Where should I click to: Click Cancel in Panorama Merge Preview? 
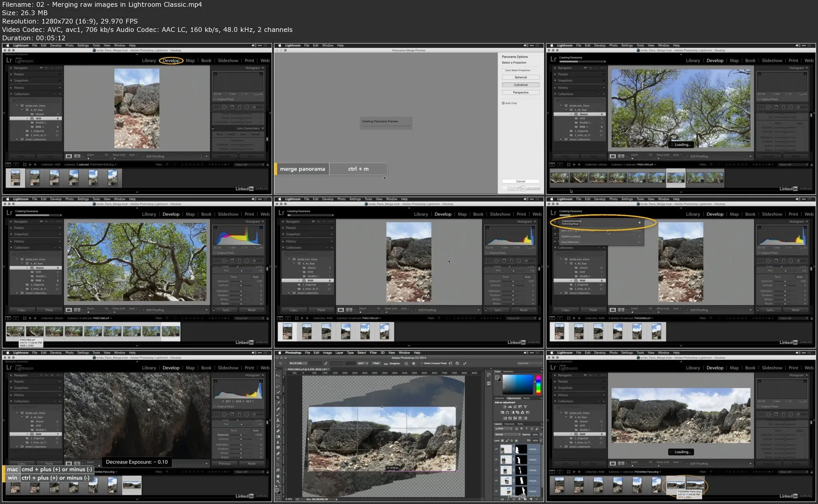point(521,181)
